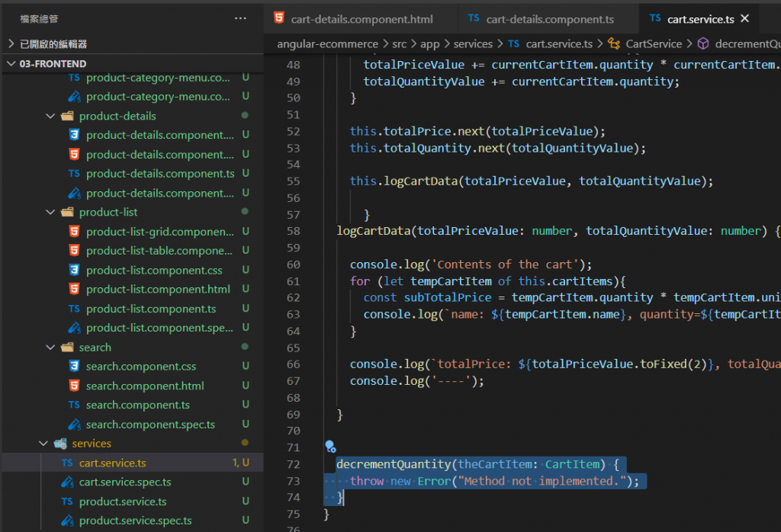Collapse the 03-FRONTEND root section
Screen dimensions: 781x532
(53, 63)
